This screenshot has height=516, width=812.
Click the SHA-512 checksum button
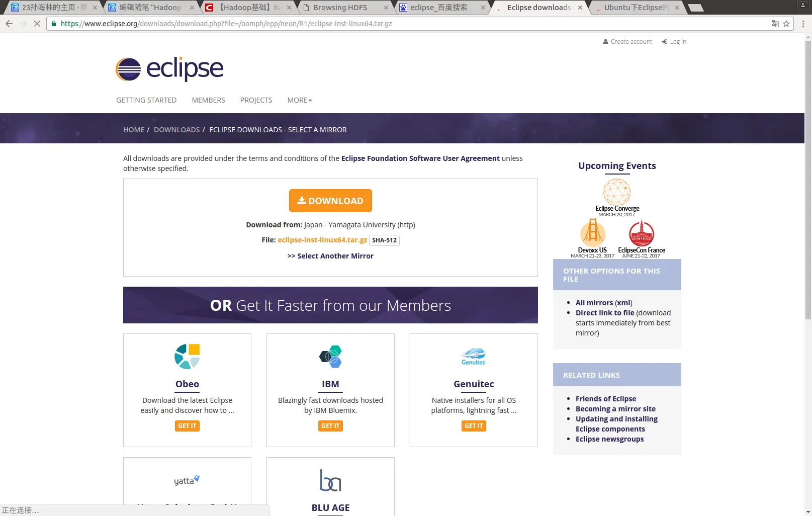384,240
